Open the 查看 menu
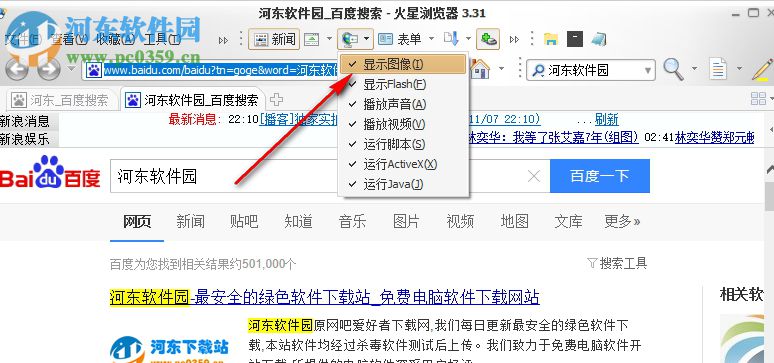The image size is (774, 363). [x=69, y=39]
